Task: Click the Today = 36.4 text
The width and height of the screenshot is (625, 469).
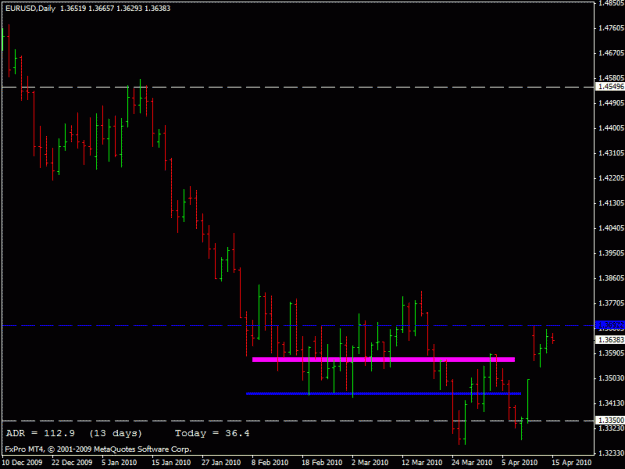Action: coord(212,433)
